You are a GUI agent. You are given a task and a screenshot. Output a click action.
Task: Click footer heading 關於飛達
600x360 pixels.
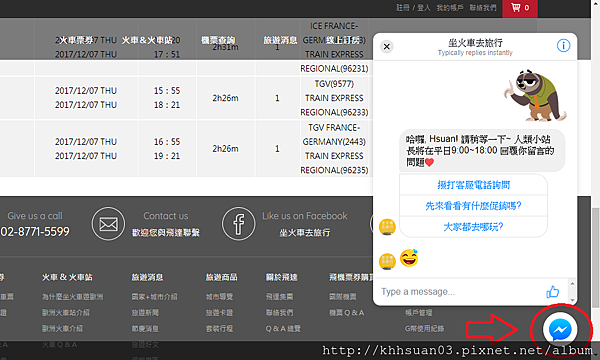click(282, 277)
